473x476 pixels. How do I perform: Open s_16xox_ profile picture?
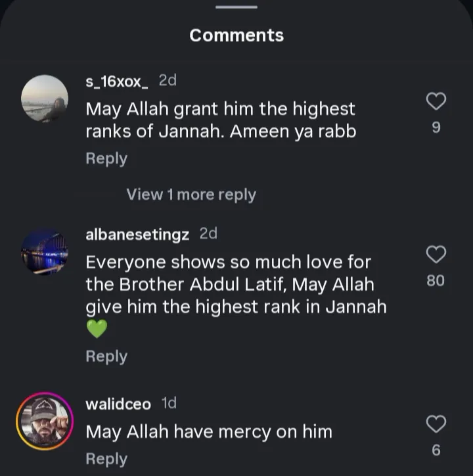pos(45,99)
